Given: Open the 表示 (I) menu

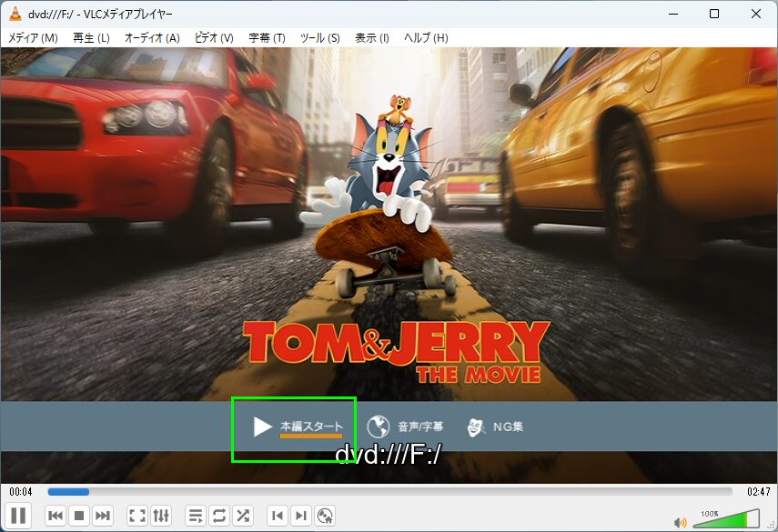Looking at the screenshot, I should click(x=371, y=37).
